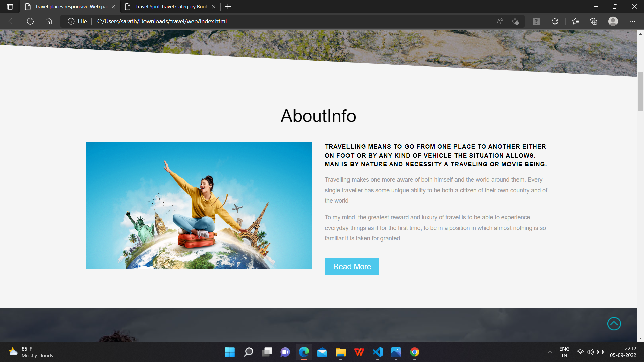Image resolution: width=644 pixels, height=362 pixels.
Task: Add this page to favorites star
Action: click(x=515, y=21)
